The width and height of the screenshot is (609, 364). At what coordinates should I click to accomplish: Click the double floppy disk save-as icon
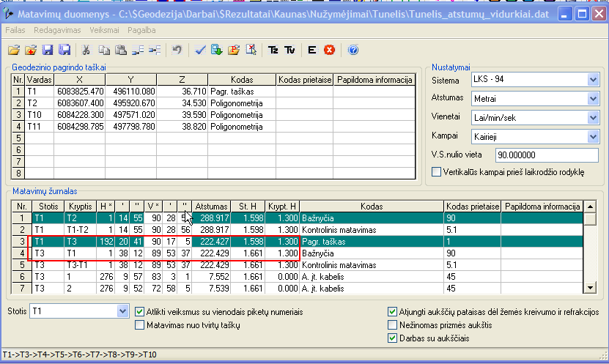point(64,50)
